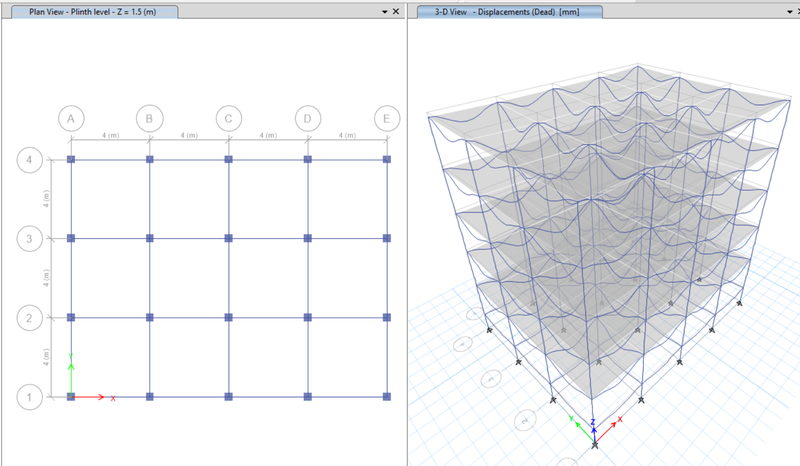Select the column at grid B-3

(149, 238)
